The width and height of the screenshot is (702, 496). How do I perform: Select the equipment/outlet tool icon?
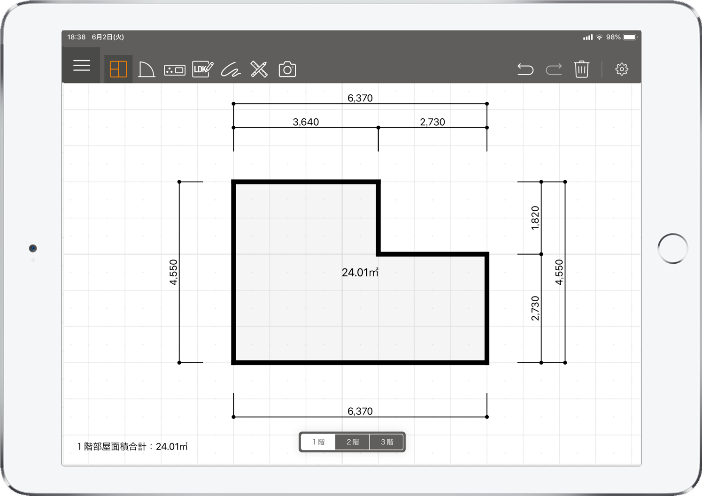174,69
